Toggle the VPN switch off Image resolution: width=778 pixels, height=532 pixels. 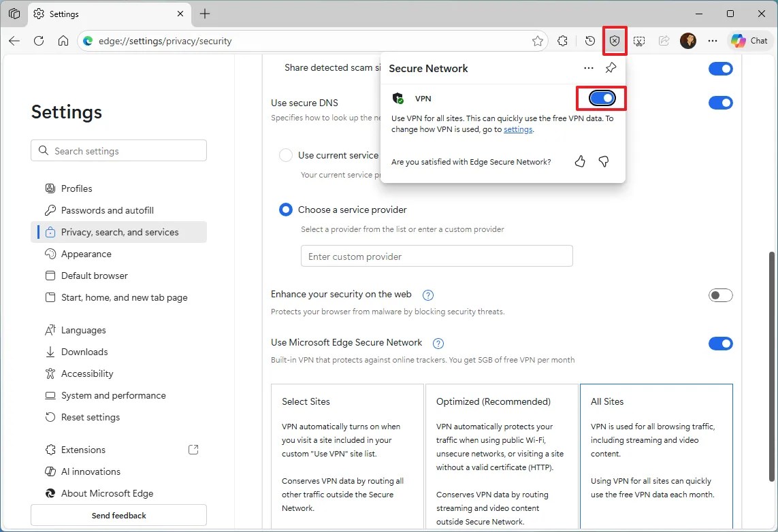(x=601, y=98)
